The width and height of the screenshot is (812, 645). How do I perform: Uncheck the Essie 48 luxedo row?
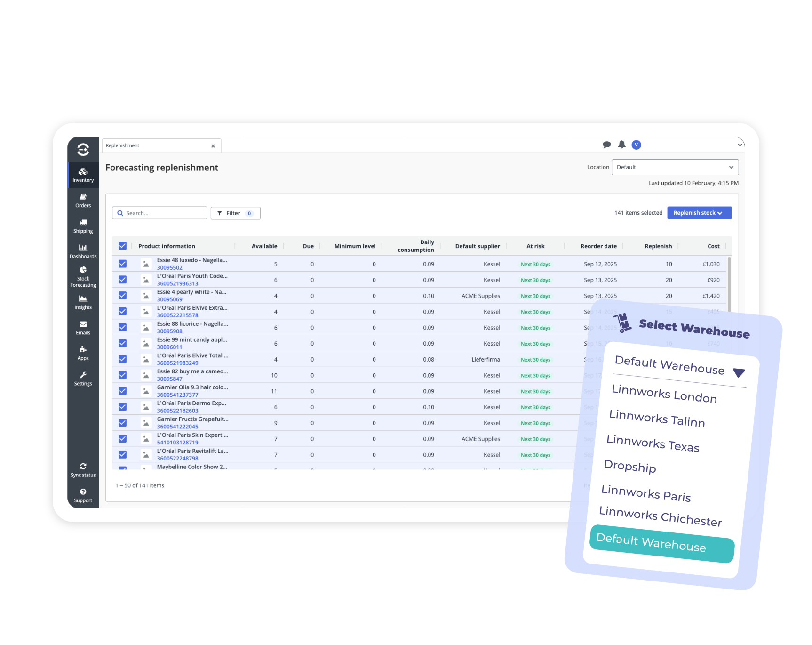point(122,264)
